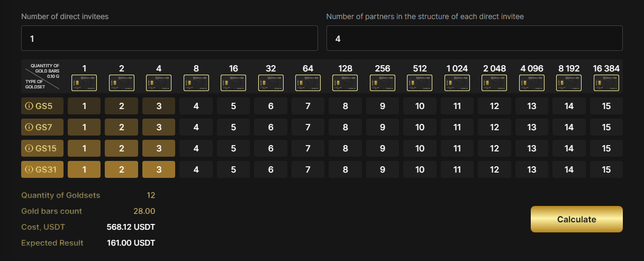Select level 10 in the GS15 row

(420, 148)
